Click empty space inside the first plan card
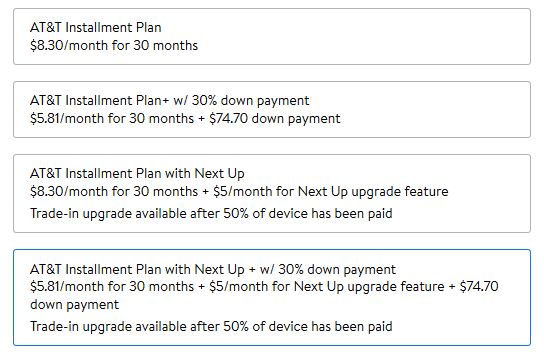The width and height of the screenshot is (544, 364). tap(364, 36)
